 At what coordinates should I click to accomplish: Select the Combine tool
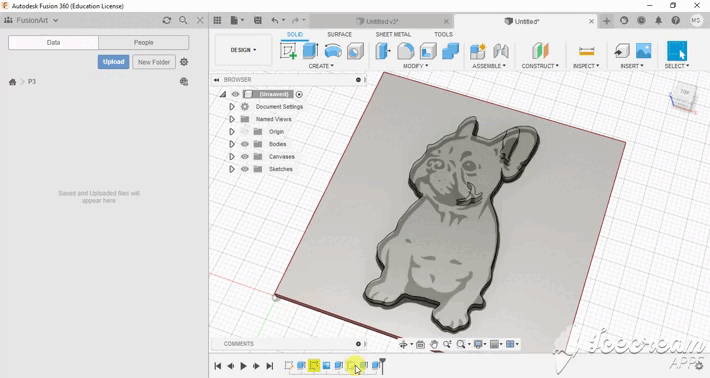point(450,51)
